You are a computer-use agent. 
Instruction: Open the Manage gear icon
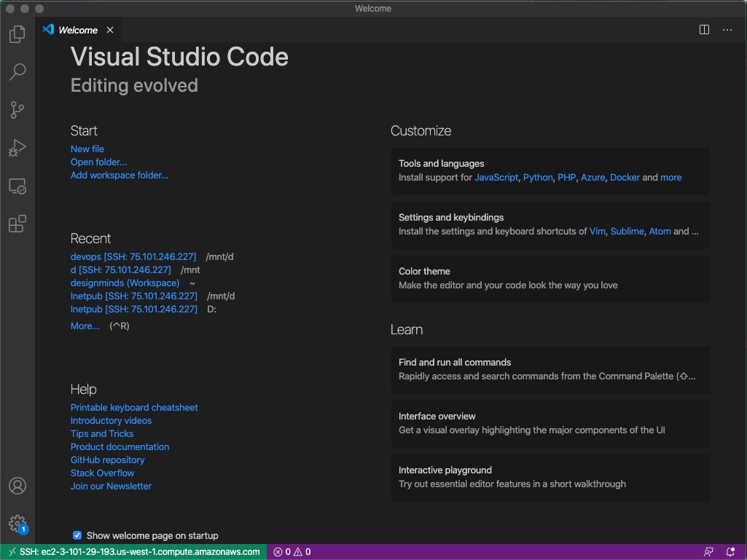click(x=17, y=524)
